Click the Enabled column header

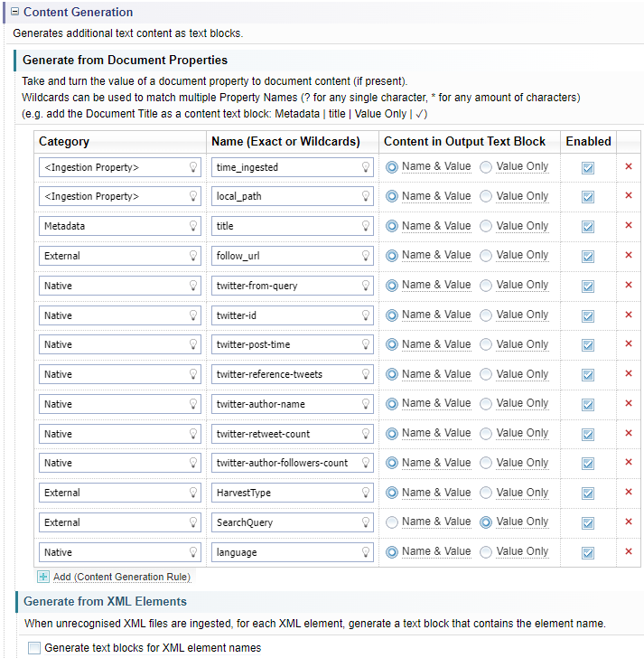588,142
